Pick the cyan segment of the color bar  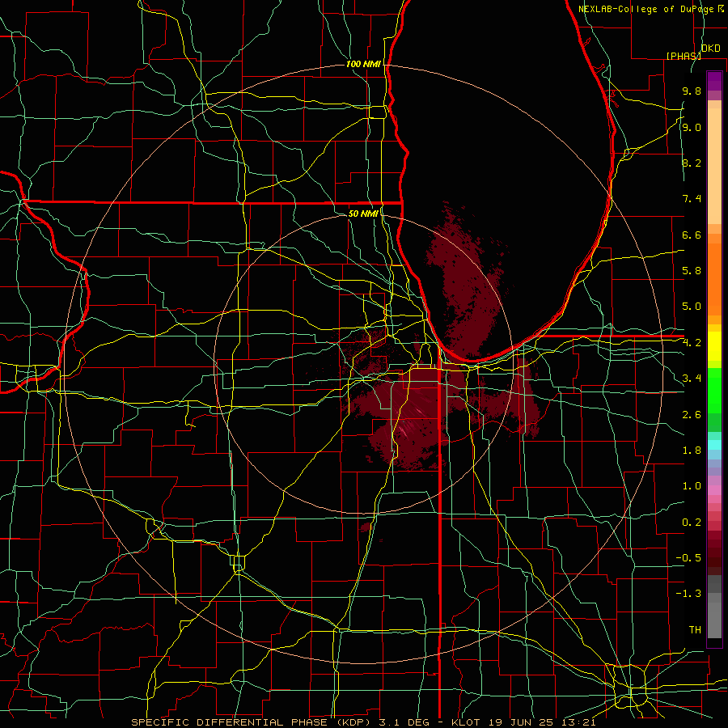tap(714, 445)
